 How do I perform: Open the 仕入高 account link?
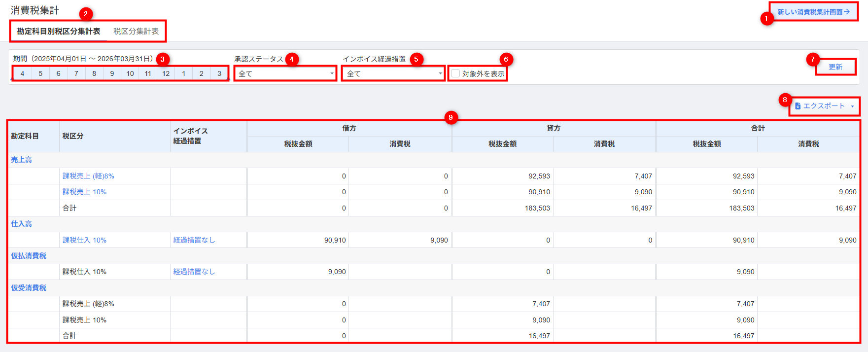21,224
